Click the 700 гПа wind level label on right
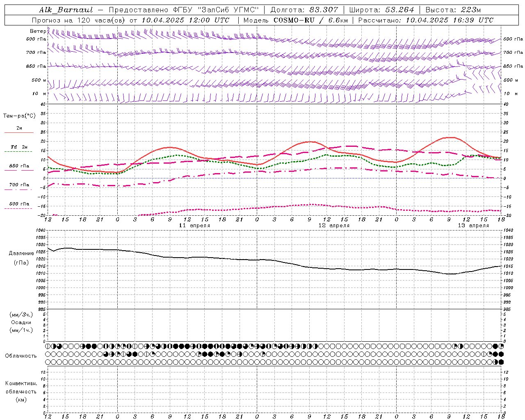This screenshot has width=525, height=420. pos(513,52)
